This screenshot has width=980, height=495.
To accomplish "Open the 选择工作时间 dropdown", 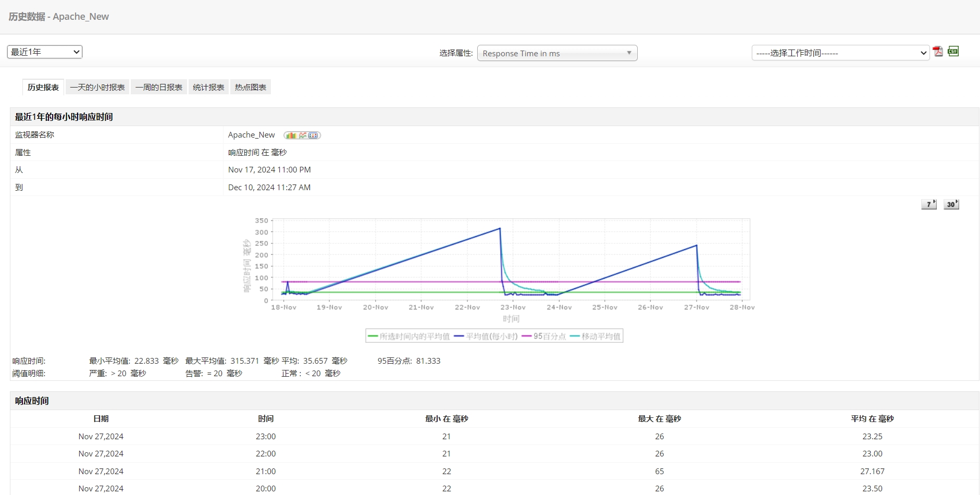I will 840,53.
